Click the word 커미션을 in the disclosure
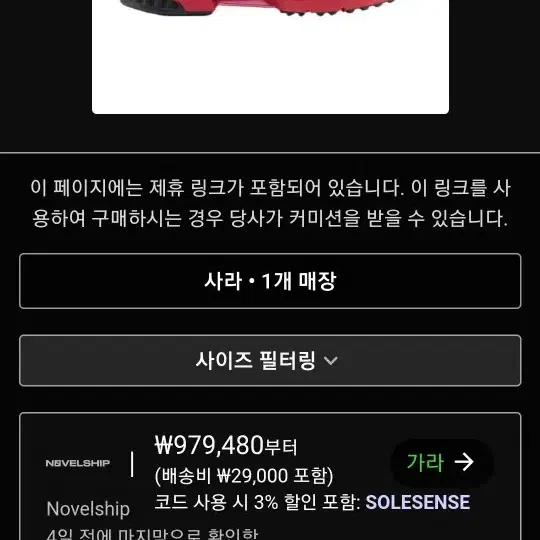This screenshot has width=540, height=540. [x=325, y=218]
